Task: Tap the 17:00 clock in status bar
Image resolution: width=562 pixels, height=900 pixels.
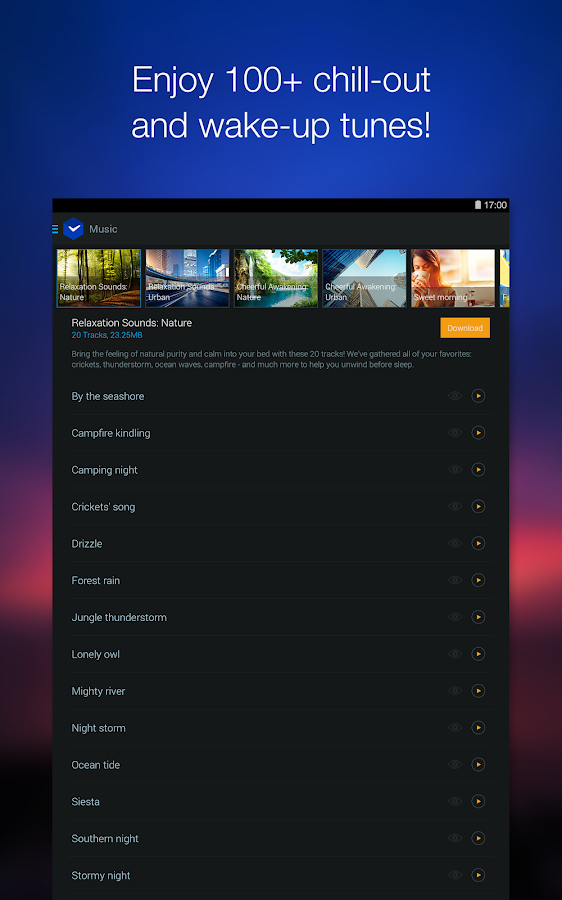Action: tap(495, 205)
